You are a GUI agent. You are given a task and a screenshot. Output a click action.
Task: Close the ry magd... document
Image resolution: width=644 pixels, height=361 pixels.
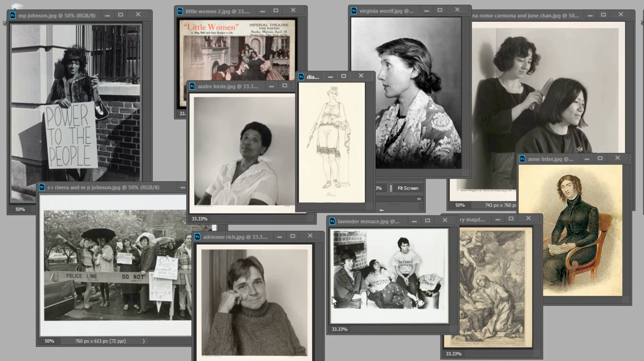pos(528,218)
